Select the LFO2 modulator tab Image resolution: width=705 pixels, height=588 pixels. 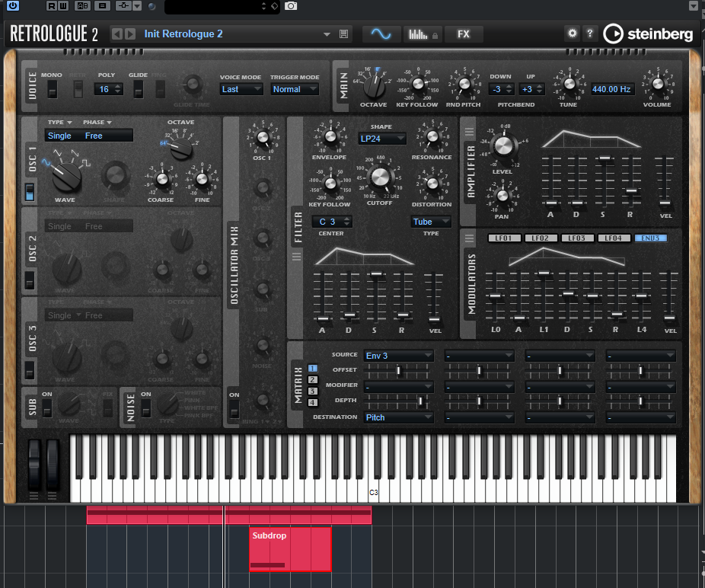point(541,238)
